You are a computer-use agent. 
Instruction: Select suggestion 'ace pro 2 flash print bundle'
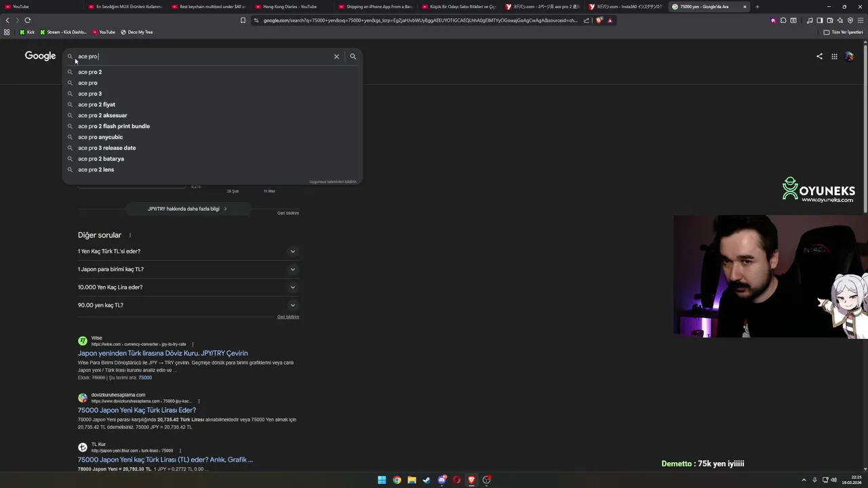[212, 126]
